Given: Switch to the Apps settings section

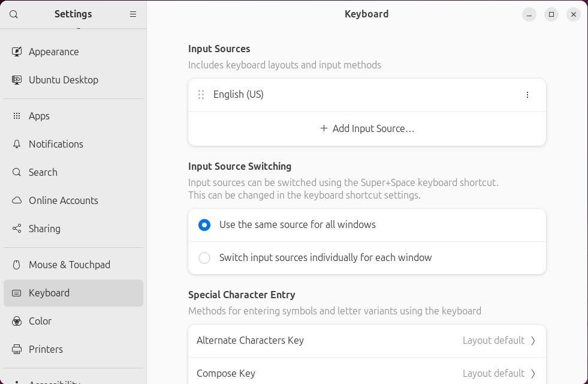Looking at the screenshot, I should (x=39, y=116).
